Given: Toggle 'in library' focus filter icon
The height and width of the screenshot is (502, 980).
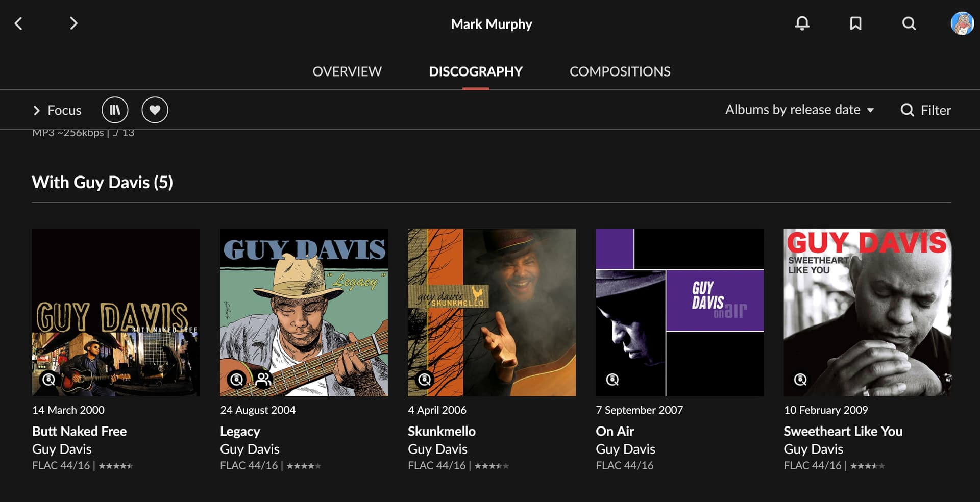Looking at the screenshot, I should [x=115, y=110].
